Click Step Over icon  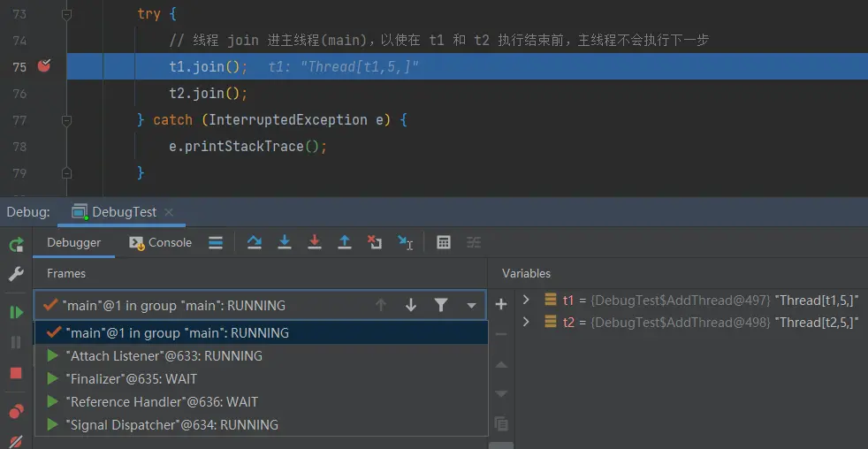point(254,242)
